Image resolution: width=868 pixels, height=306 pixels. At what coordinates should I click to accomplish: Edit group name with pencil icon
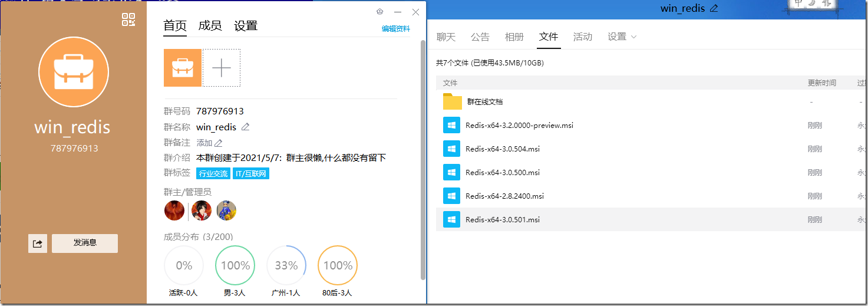tap(246, 127)
